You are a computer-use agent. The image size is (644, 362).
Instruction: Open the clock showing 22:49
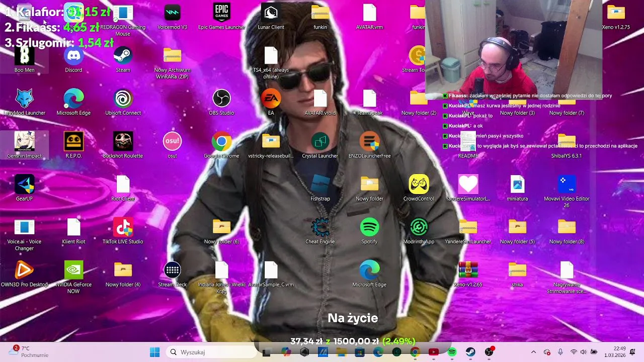point(614,352)
